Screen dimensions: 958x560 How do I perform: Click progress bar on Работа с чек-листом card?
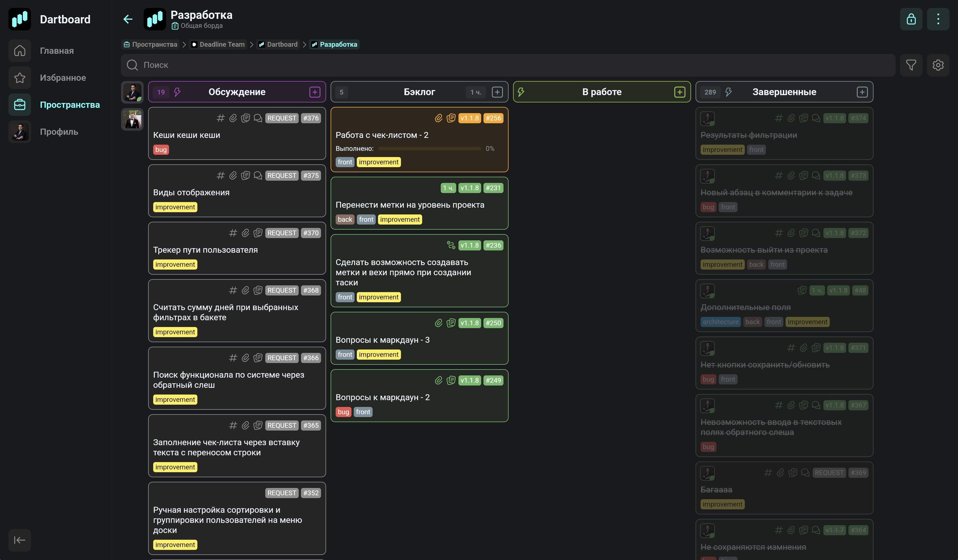(429, 149)
